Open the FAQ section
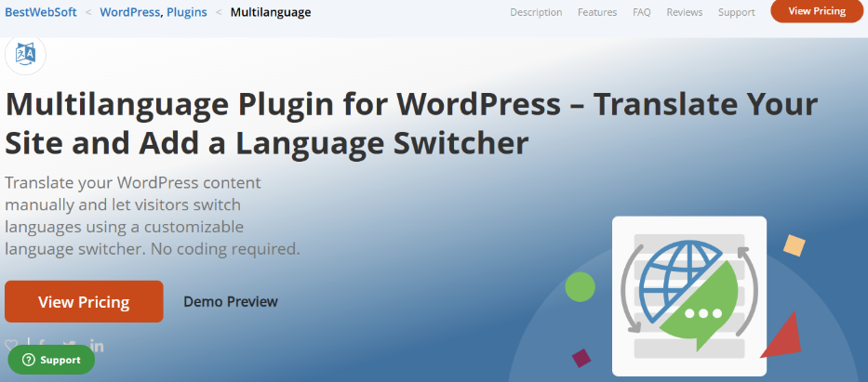 [x=641, y=12]
